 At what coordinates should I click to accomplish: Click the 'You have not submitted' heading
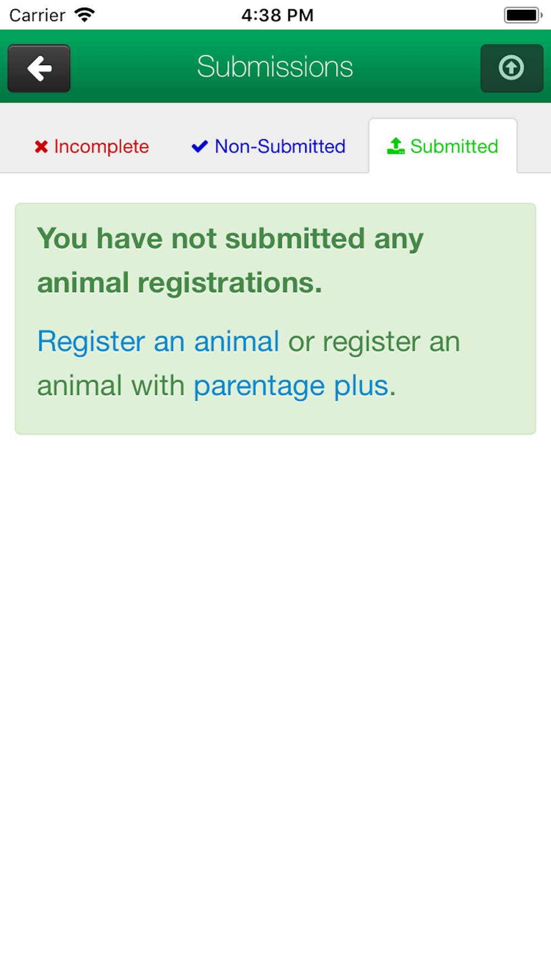tap(230, 260)
